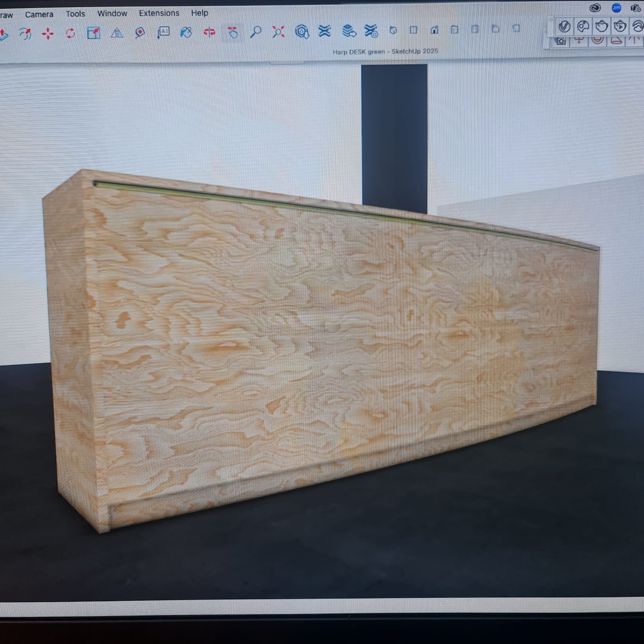644x644 pixels.
Task: Open the Help menu
Action: pyautogui.click(x=199, y=13)
